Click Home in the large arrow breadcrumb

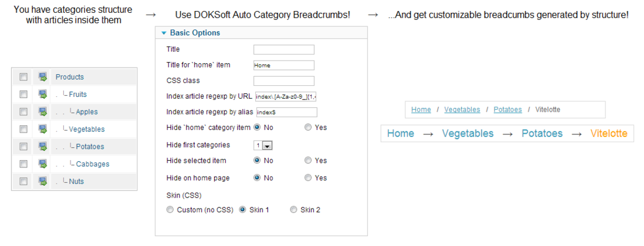tap(401, 134)
